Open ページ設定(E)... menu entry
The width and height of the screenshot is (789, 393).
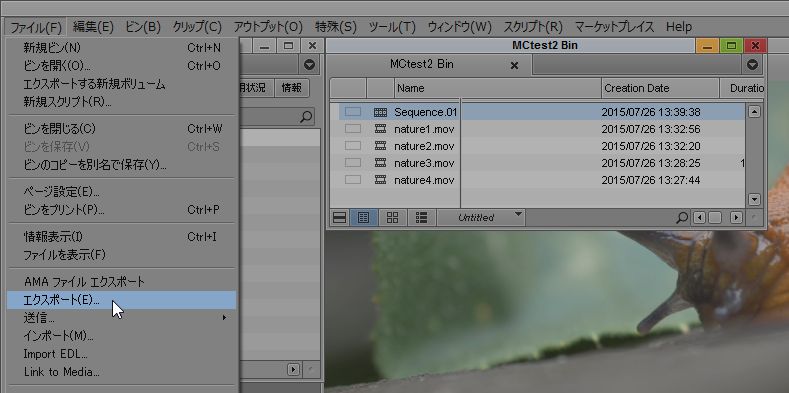coord(122,192)
